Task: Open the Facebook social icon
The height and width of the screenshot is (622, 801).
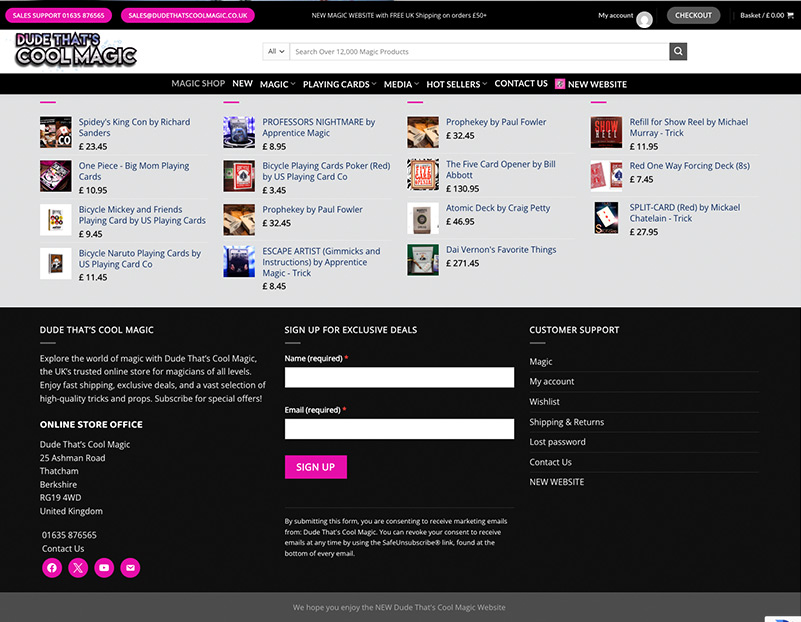Action: (x=52, y=567)
